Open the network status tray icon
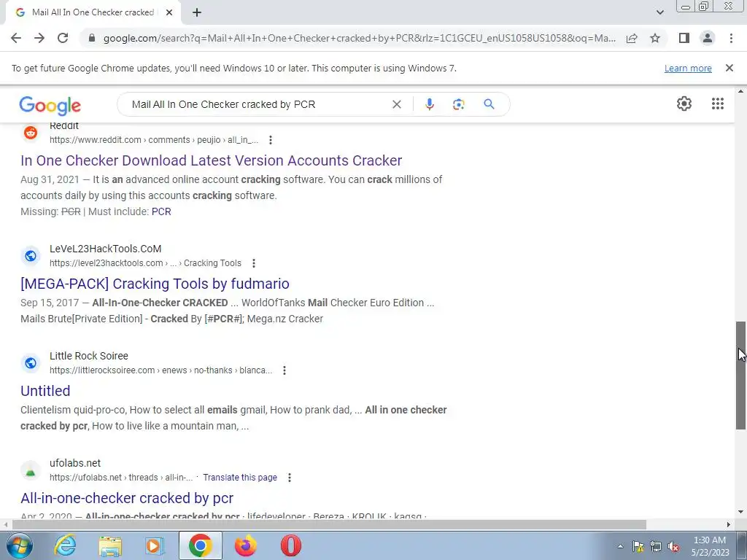Image resolution: width=747 pixels, height=560 pixels. (656, 546)
